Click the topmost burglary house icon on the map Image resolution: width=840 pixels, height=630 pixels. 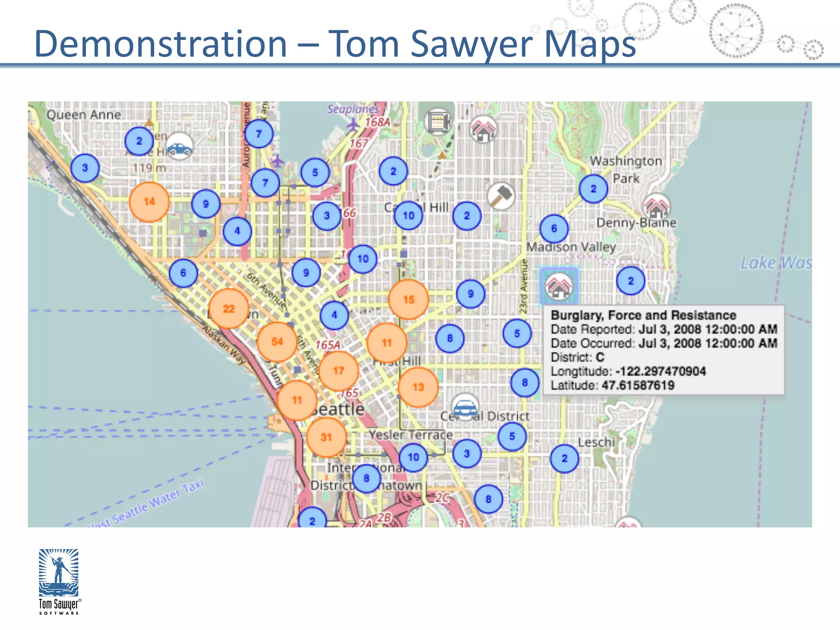click(484, 130)
